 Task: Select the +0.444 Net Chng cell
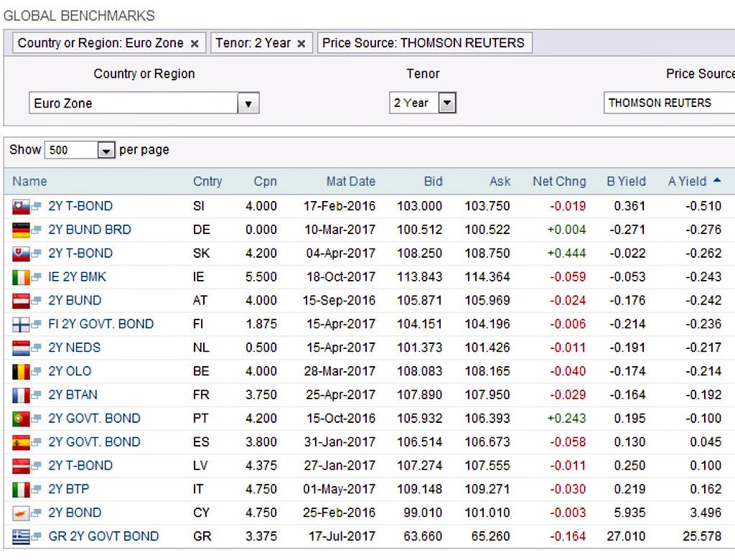[567, 253]
